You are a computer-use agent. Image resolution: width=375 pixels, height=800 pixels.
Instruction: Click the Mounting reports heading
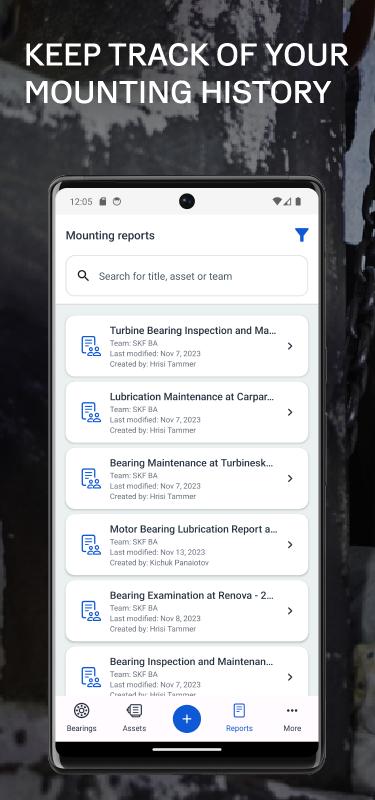coord(110,235)
